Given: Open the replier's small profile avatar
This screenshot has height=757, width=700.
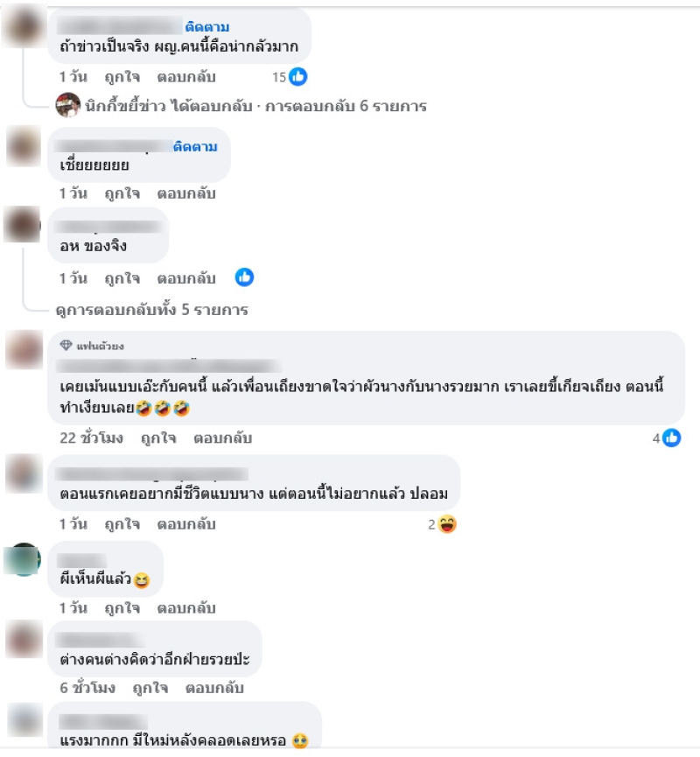Looking at the screenshot, I should point(68,105).
